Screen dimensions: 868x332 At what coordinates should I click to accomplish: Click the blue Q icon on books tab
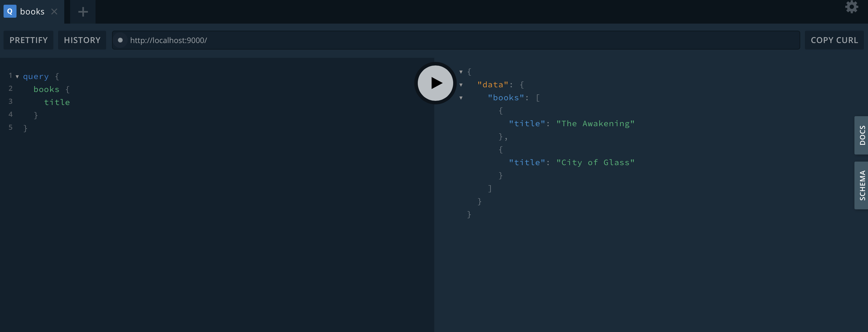[10, 11]
